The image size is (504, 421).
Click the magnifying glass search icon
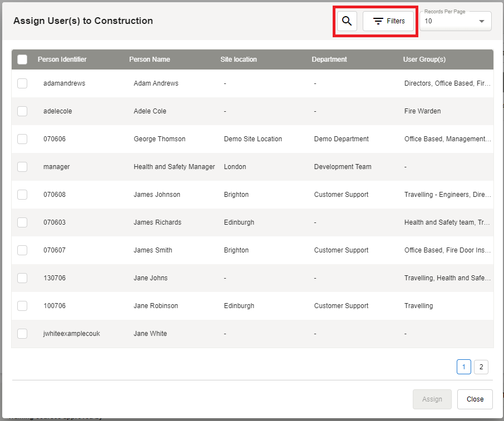coord(347,21)
